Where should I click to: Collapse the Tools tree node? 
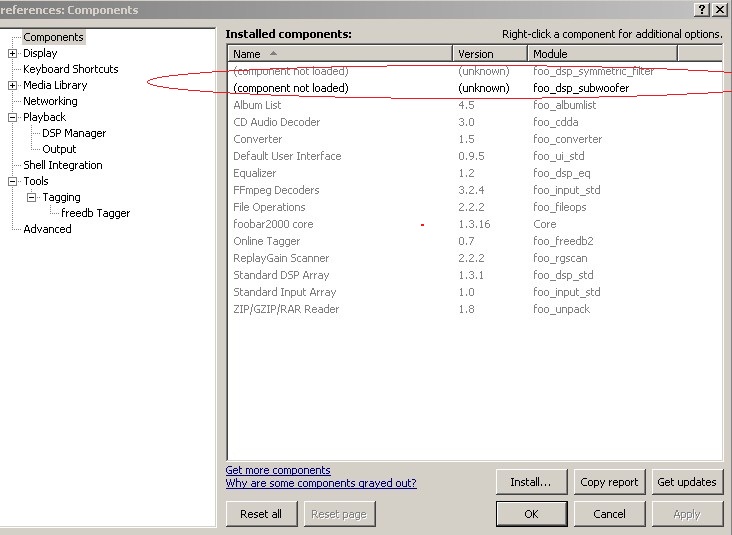[13, 181]
